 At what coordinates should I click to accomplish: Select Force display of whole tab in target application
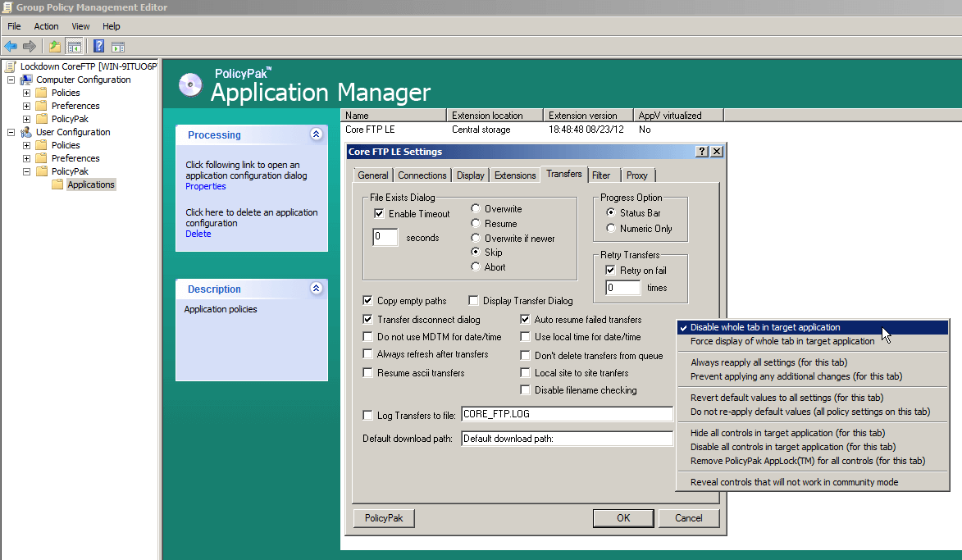[812, 341]
